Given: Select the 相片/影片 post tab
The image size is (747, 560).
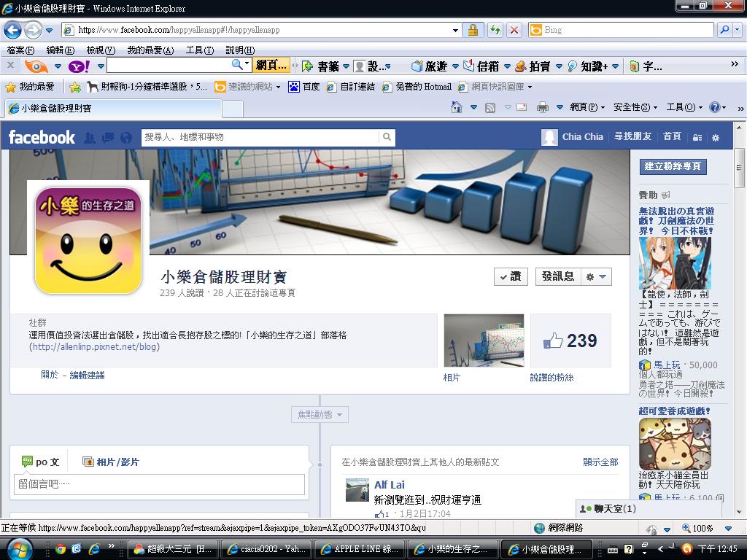Looking at the screenshot, I should 111,462.
